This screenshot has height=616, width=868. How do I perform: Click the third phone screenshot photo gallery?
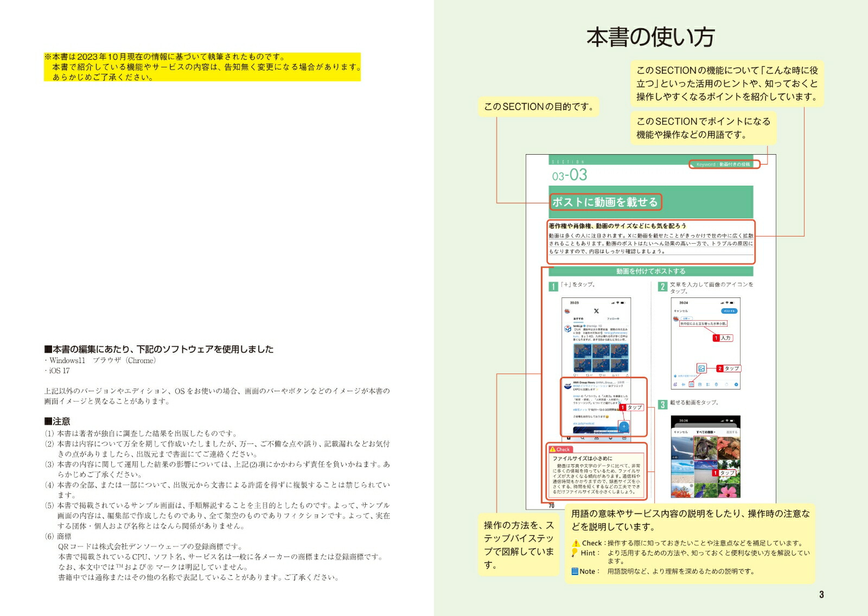click(705, 458)
